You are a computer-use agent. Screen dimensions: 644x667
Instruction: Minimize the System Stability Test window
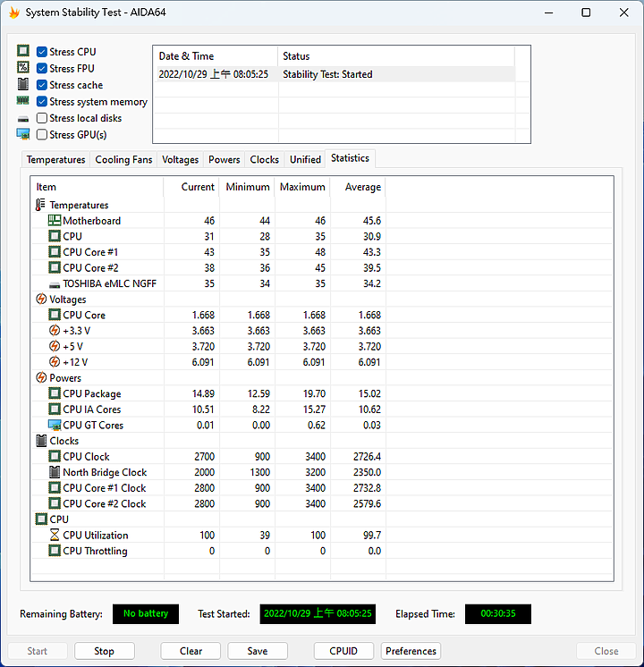[549, 13]
